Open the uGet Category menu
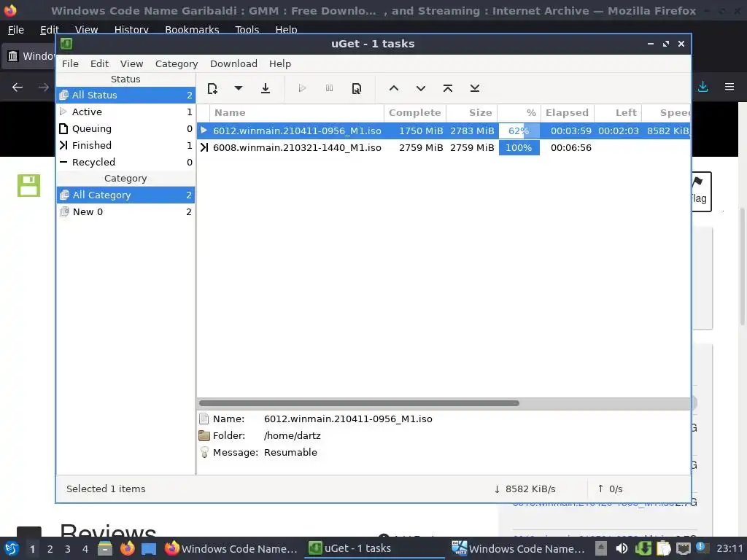Screen dimensions: 747x560 point(177,64)
